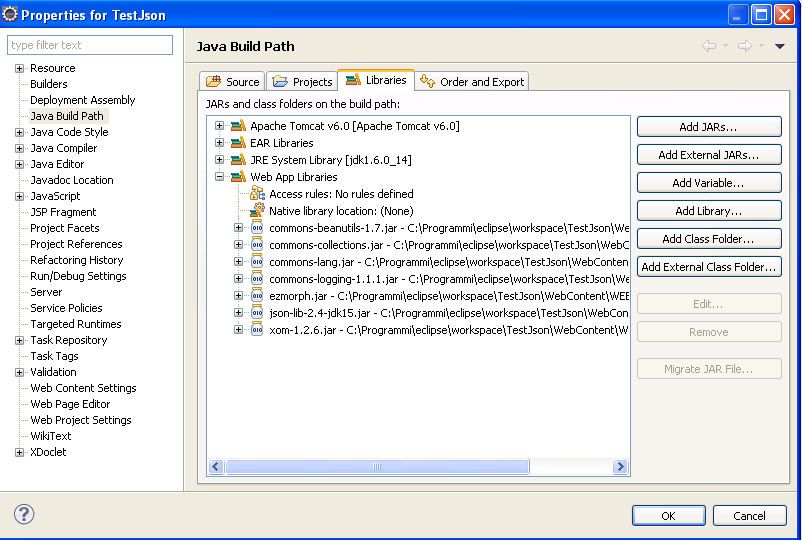Switch to the Projects tab
Screen dimensions: 802x541
pos(302,81)
